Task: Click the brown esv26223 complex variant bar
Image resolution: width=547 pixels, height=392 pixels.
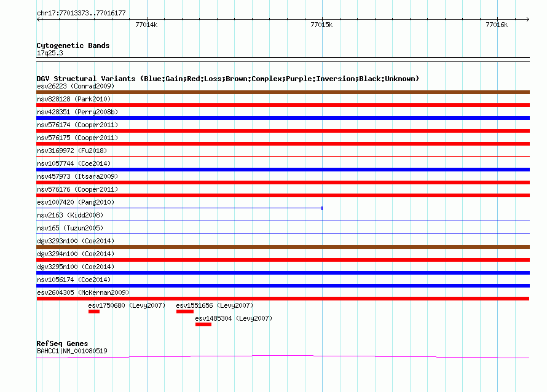Action: [x=283, y=92]
